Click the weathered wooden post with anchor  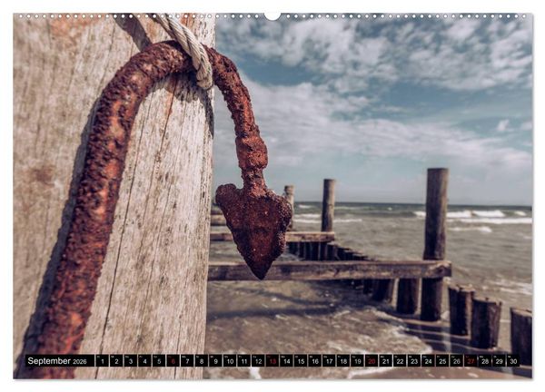pyautogui.click(x=114, y=196)
